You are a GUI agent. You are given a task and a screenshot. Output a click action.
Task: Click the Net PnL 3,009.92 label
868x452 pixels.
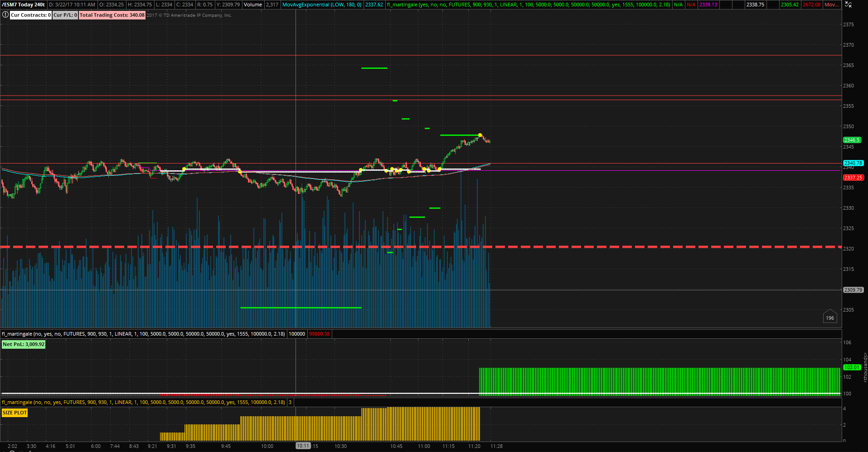click(x=24, y=344)
